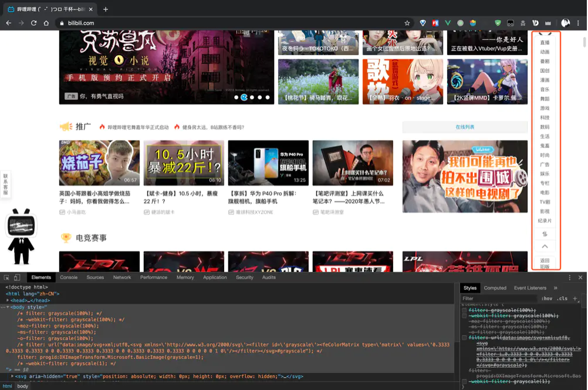Toggle the first filter: grayscale(100%) checkbox
Viewport: 588px width, 390px height.
pos(464,311)
